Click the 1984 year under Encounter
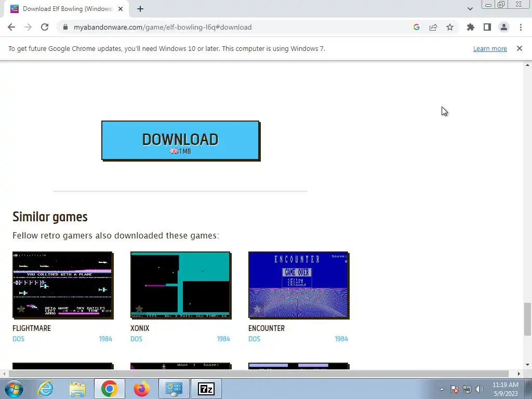 click(341, 339)
